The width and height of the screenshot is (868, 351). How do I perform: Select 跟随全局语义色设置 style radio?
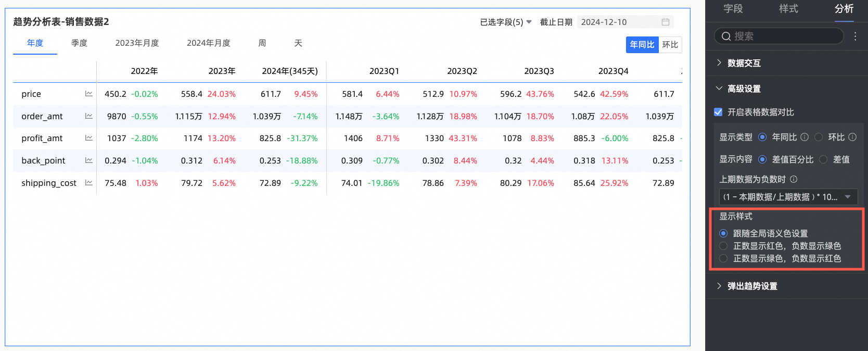pyautogui.click(x=723, y=233)
